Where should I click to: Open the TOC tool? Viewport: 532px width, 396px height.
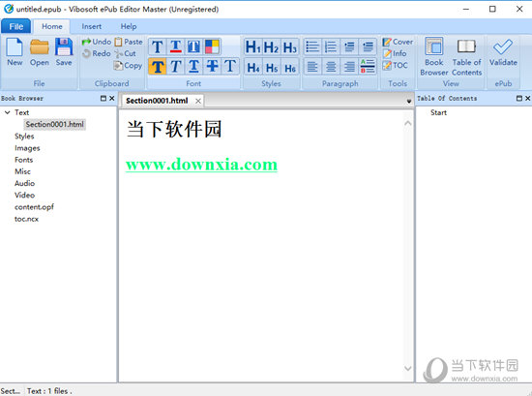395,65
